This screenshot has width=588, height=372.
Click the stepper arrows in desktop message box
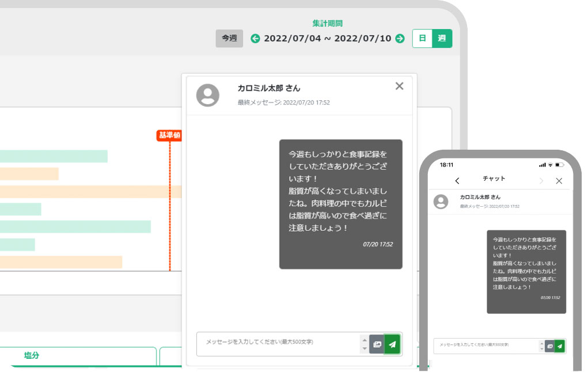coord(364,344)
